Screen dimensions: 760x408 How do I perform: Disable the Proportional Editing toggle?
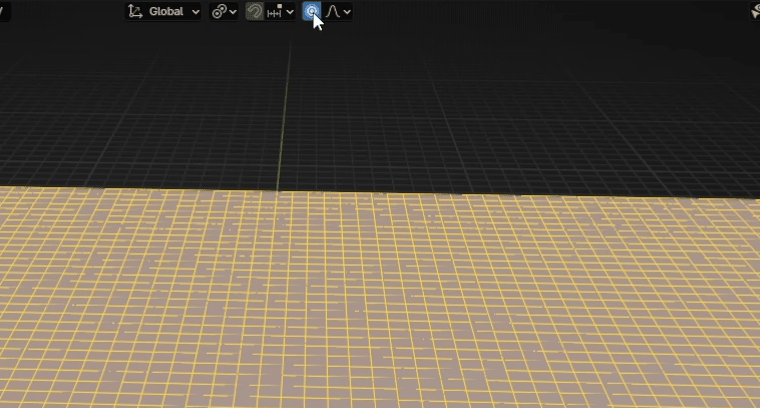[x=312, y=12]
